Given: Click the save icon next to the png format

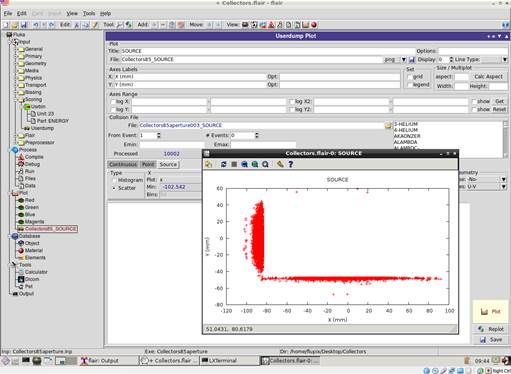Looking at the screenshot, I should tap(412, 60).
